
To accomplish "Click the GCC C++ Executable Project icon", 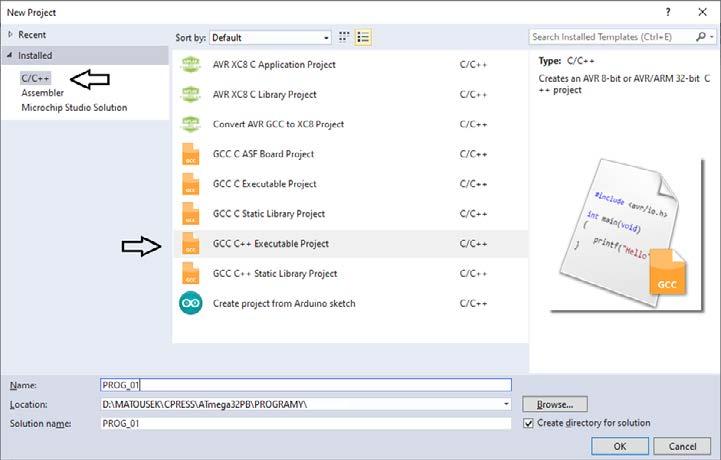I will pos(190,244).
